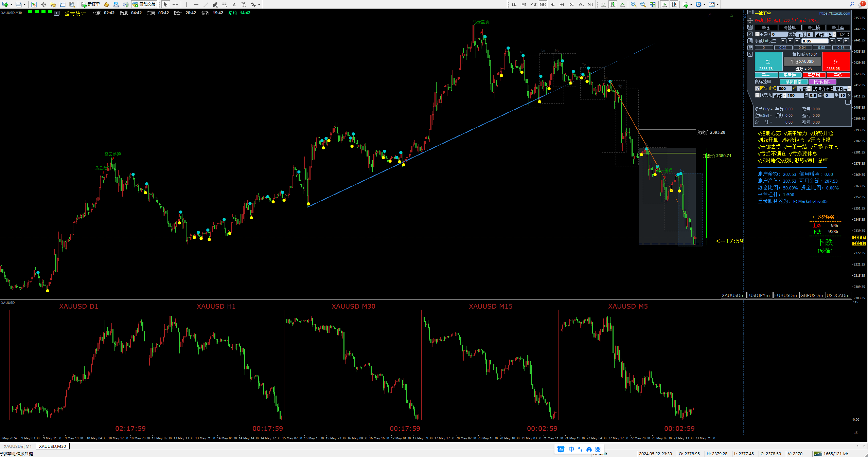This screenshot has height=457, width=868.
Task: Open indicators list dropdown arrow
Action: pos(691,4)
